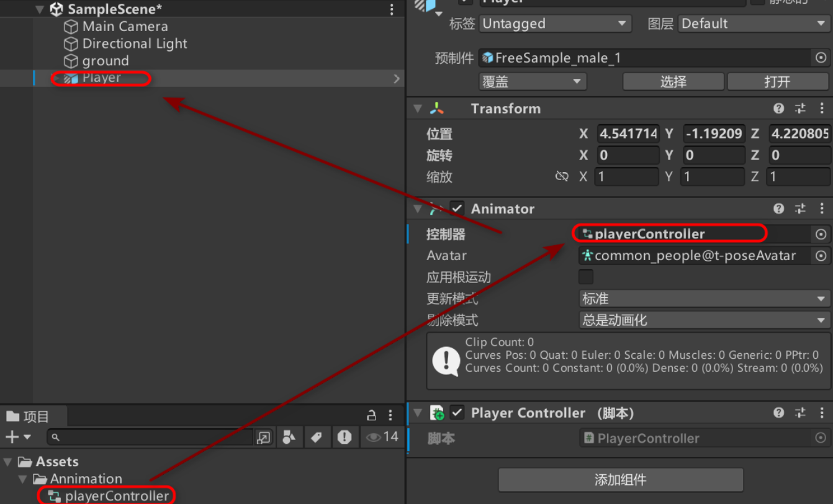
Task: Collapse the Assets folder in Project
Action: pos(7,462)
